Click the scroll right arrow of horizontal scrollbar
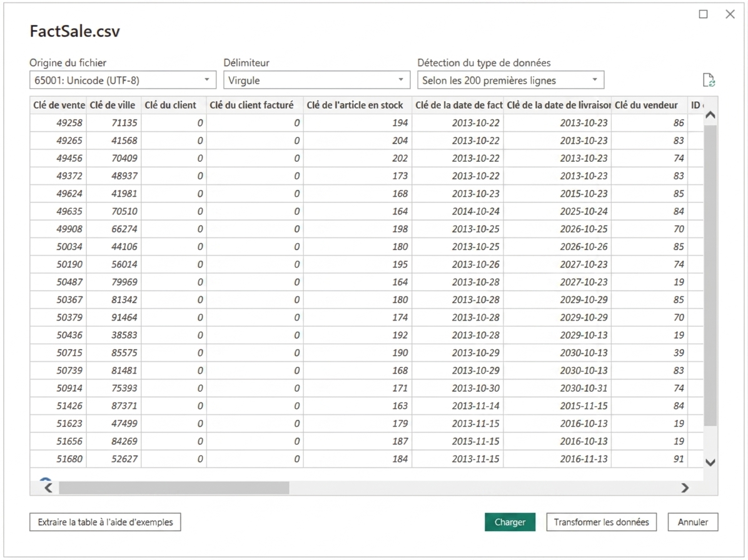This screenshot has width=748, height=560. tap(685, 487)
